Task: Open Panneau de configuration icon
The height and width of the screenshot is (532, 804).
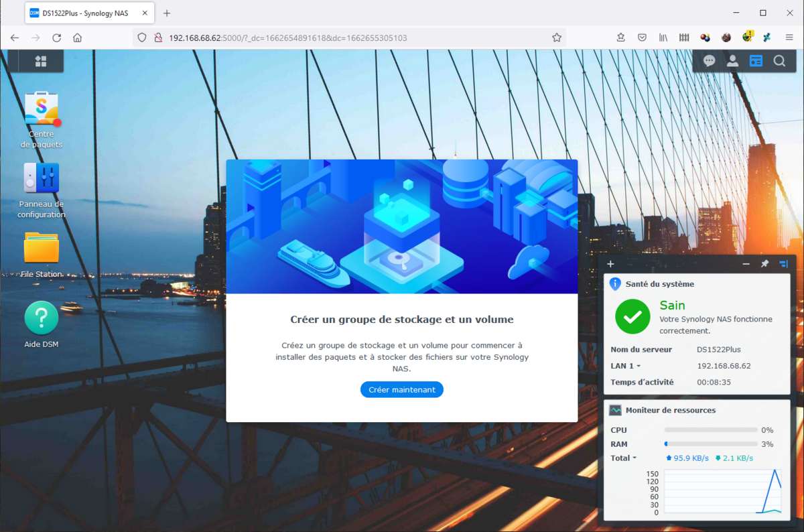Action: pos(42,190)
